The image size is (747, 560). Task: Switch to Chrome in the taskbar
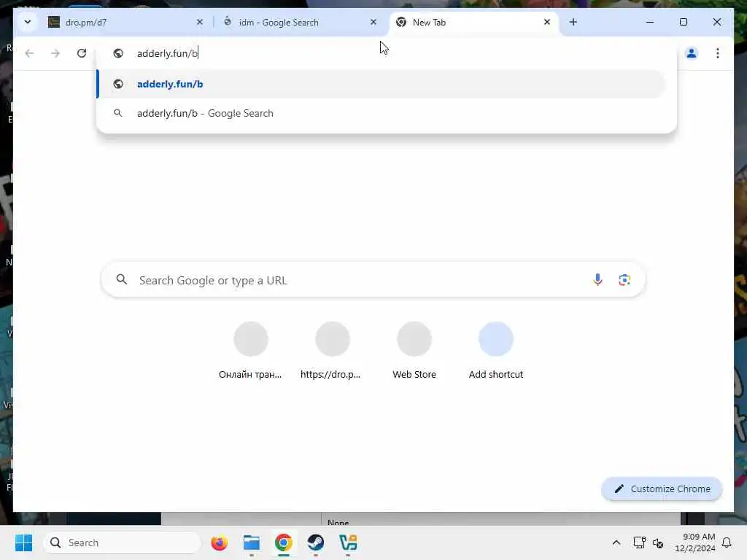click(284, 542)
